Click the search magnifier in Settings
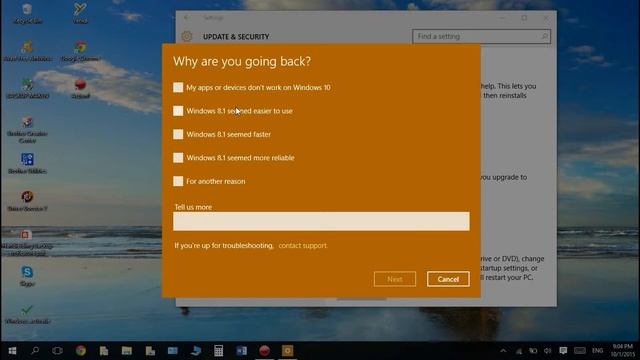 (x=544, y=36)
